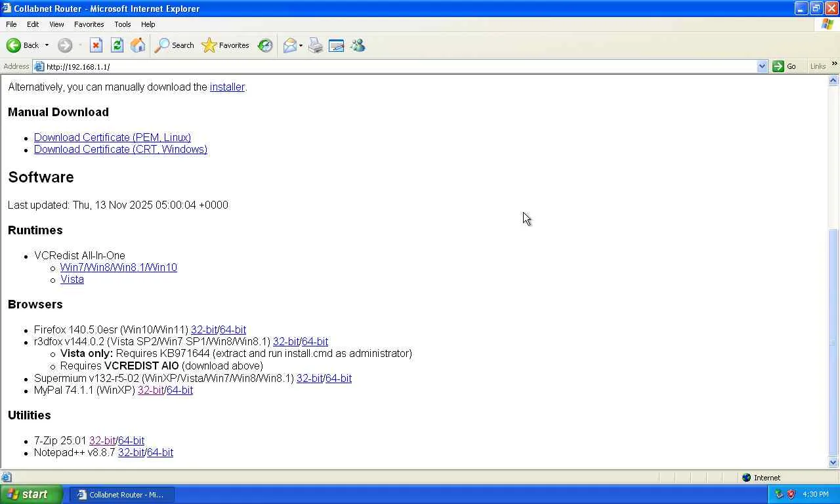This screenshot has height=504, width=840.
Task: Download r3dfox v144.0.2 32-bit
Action: pyautogui.click(x=286, y=341)
